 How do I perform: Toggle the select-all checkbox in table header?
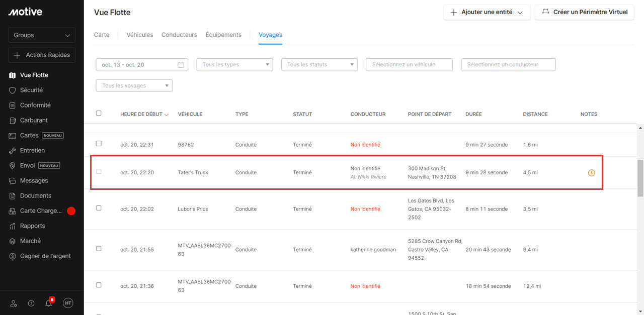pos(99,113)
